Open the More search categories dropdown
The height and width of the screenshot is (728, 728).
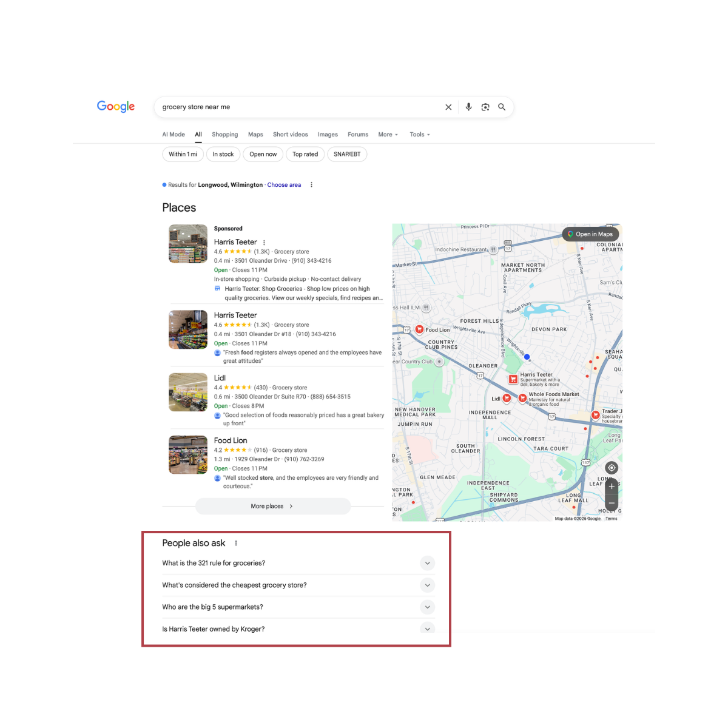coord(388,135)
